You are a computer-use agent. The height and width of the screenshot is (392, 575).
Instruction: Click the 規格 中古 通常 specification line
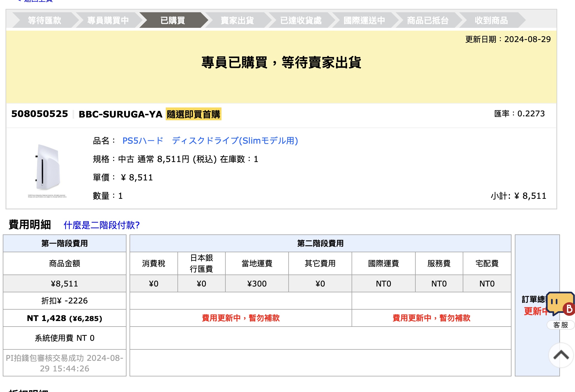pyautogui.click(x=176, y=159)
